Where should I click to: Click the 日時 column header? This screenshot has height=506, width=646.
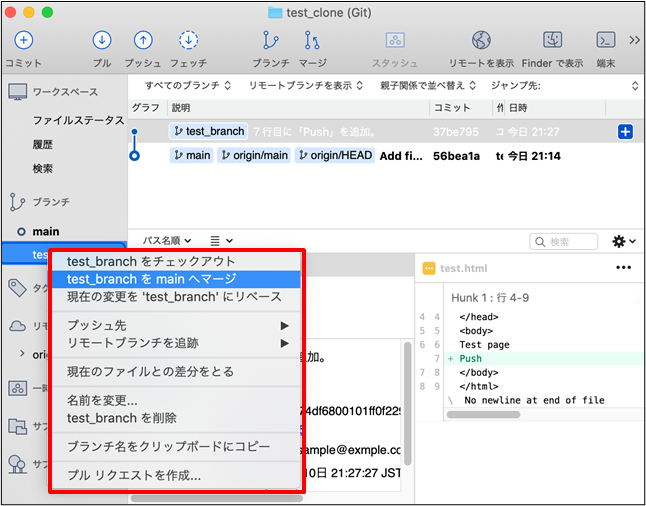pyautogui.click(x=555, y=108)
